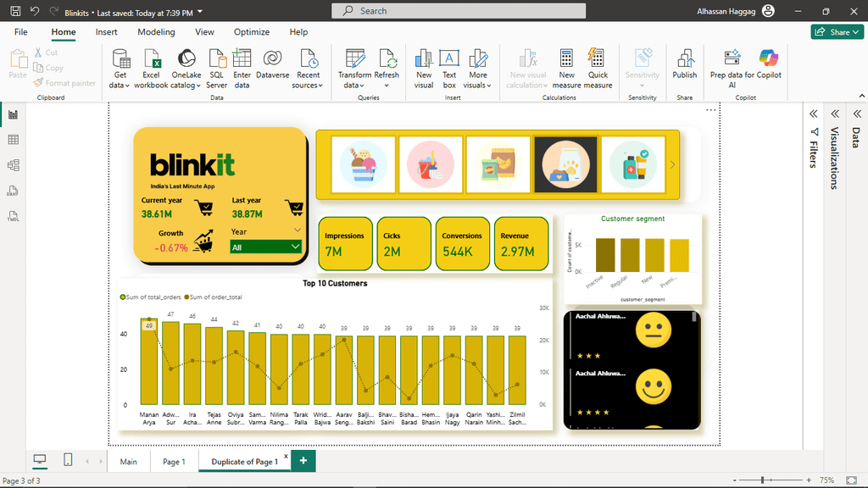Open the SQL Server data source
The width and height of the screenshot is (868, 488).
217,59
